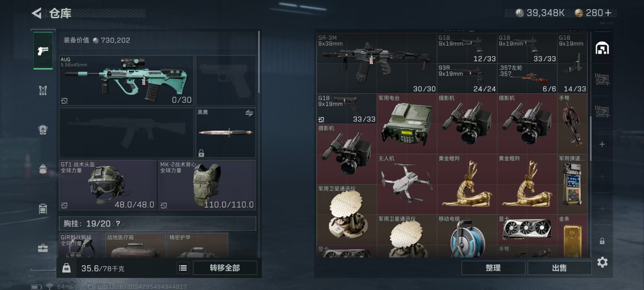Toggle the bind icon on GT1 战术头盔

click(x=64, y=205)
